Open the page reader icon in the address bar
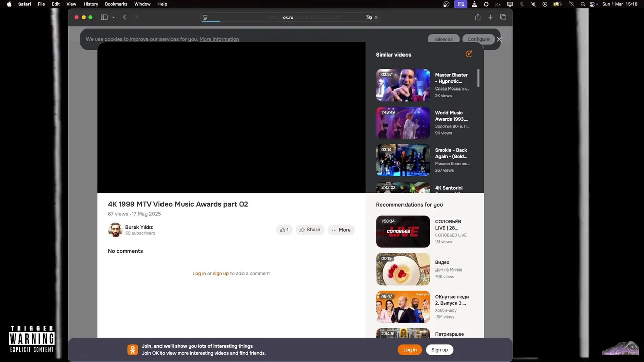The image size is (644, 362). [205, 17]
